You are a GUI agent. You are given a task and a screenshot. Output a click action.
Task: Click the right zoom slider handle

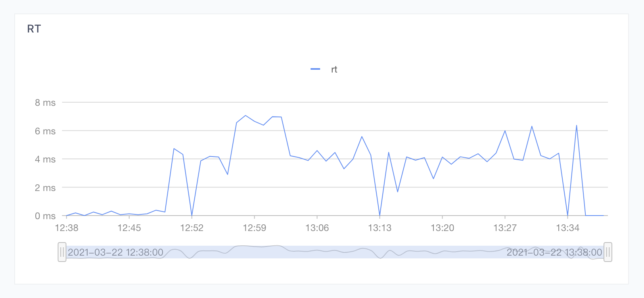pos(608,252)
